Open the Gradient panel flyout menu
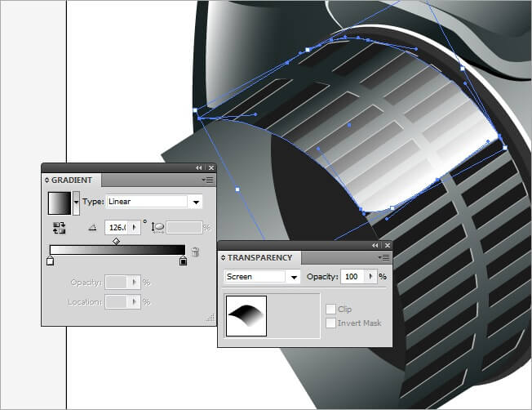Image resolution: width=532 pixels, height=410 pixels. [209, 180]
